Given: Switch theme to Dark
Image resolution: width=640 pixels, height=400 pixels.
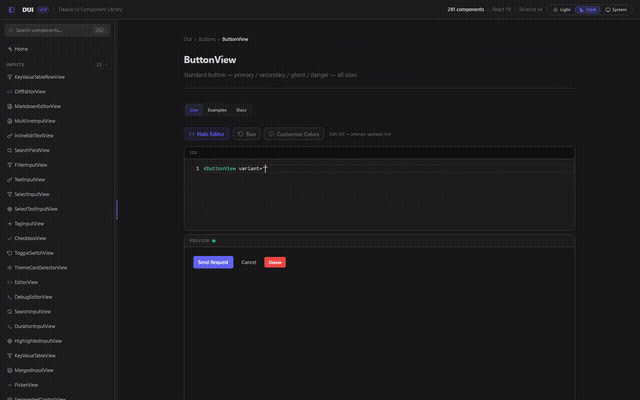Looking at the screenshot, I should tap(588, 9).
